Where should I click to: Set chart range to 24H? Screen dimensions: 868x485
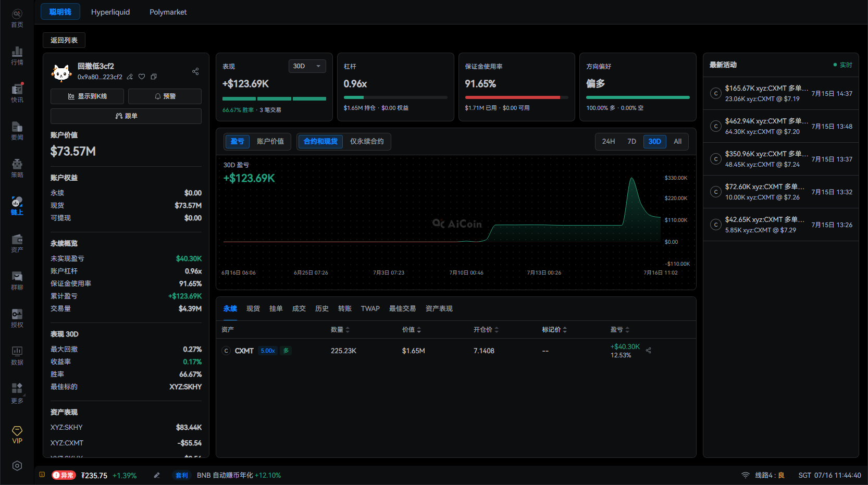point(609,141)
